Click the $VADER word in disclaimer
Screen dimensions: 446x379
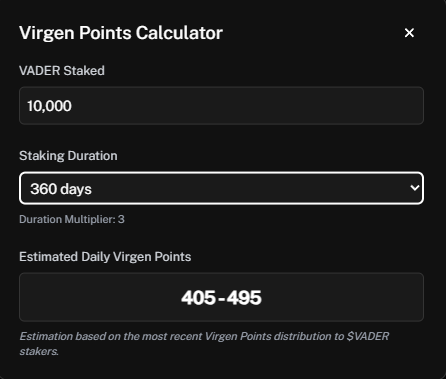point(368,336)
